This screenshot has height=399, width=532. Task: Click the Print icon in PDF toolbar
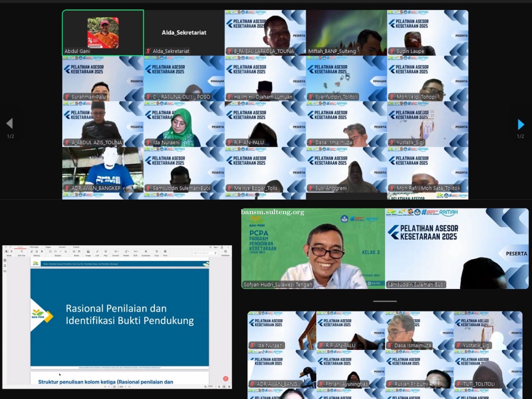tap(165, 252)
